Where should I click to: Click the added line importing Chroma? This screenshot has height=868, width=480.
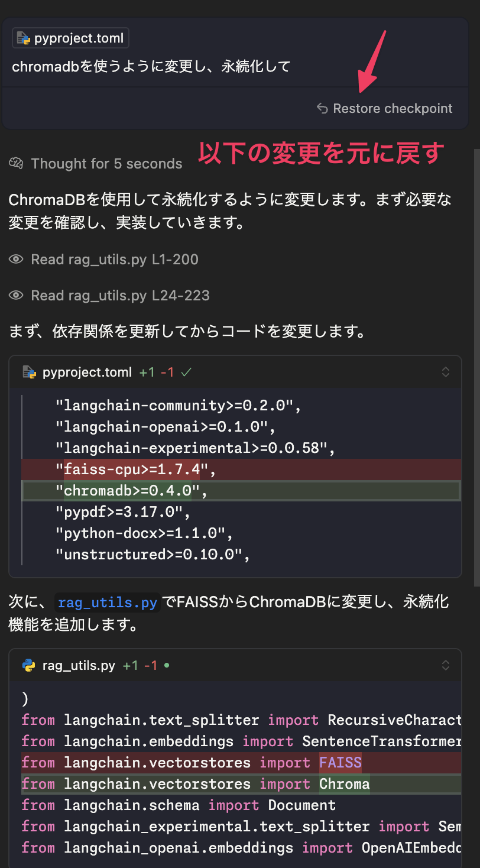[241, 784]
